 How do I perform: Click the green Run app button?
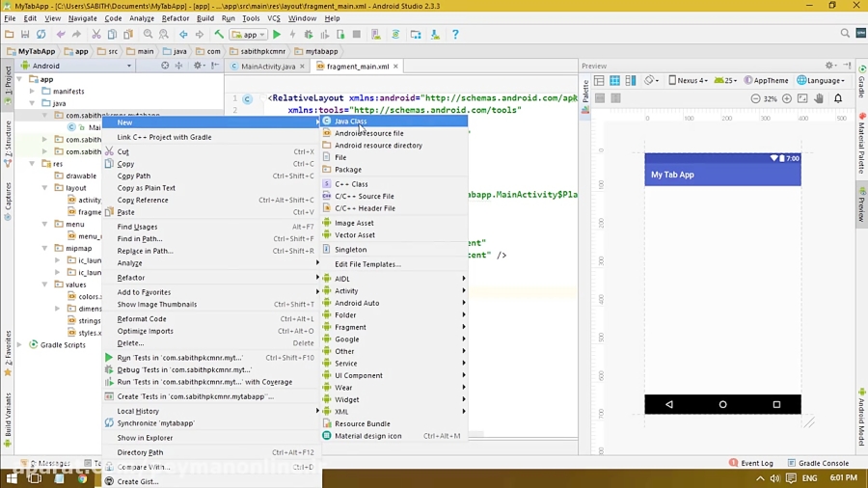pyautogui.click(x=277, y=35)
